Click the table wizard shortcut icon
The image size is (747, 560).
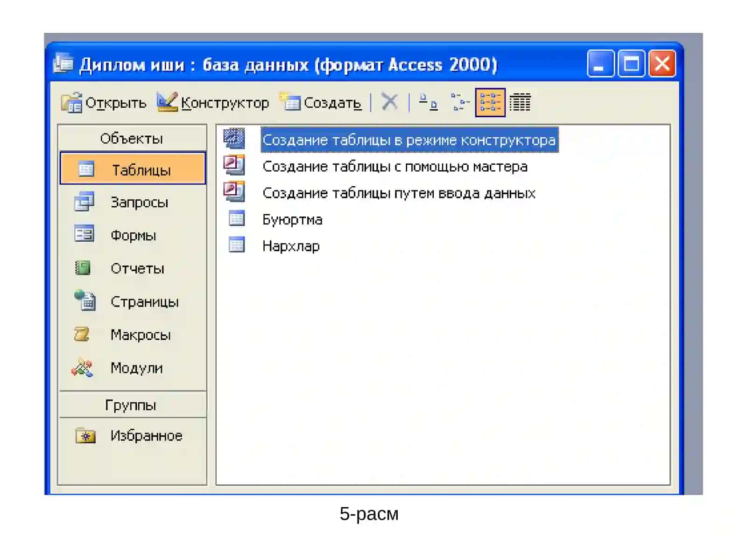click(234, 165)
